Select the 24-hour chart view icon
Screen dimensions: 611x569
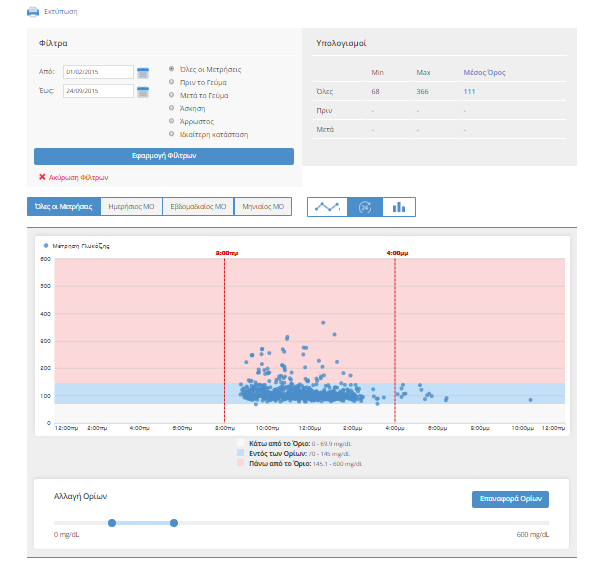[364, 207]
